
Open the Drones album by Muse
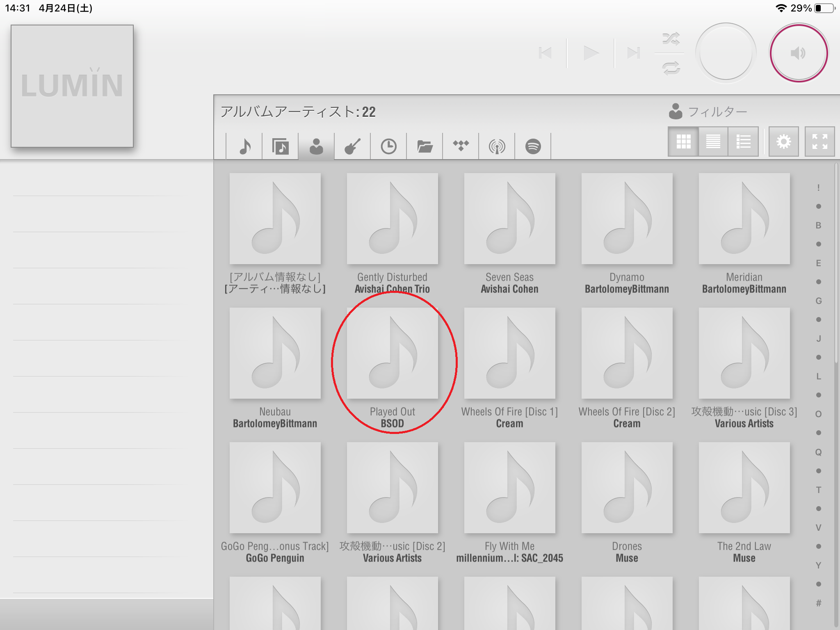point(627,488)
